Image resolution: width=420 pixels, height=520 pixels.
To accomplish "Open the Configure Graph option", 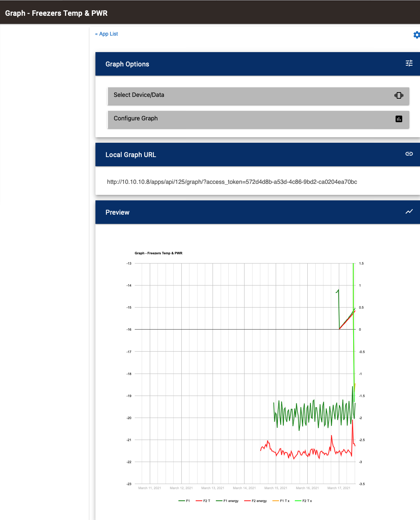I will [135, 119].
